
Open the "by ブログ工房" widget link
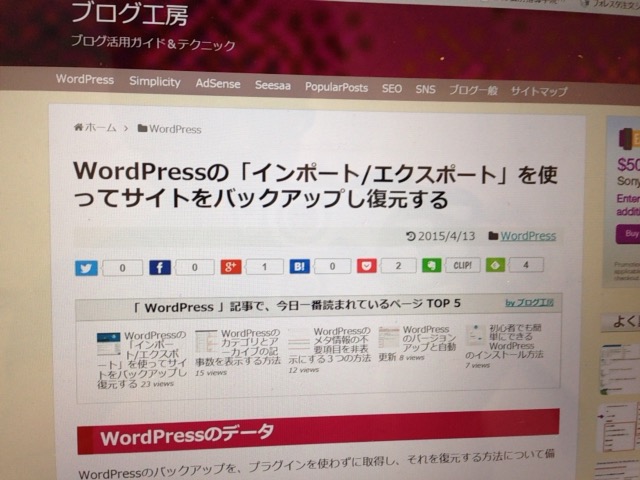tap(529, 302)
